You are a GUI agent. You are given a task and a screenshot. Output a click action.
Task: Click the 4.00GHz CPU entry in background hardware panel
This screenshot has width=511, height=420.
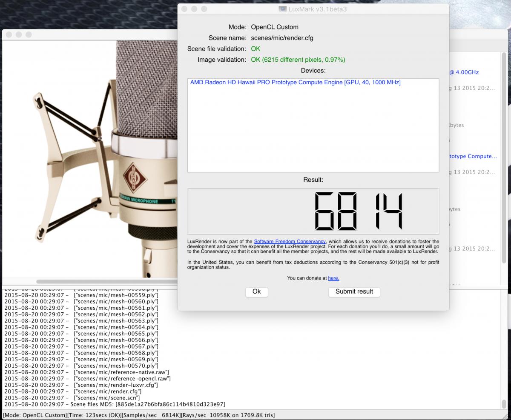[464, 72]
